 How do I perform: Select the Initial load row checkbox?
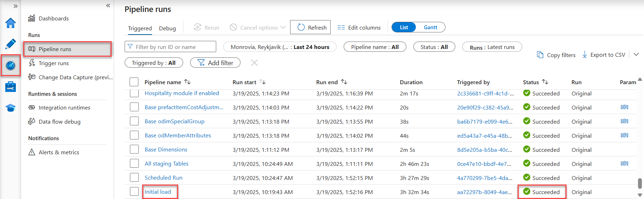point(134,192)
